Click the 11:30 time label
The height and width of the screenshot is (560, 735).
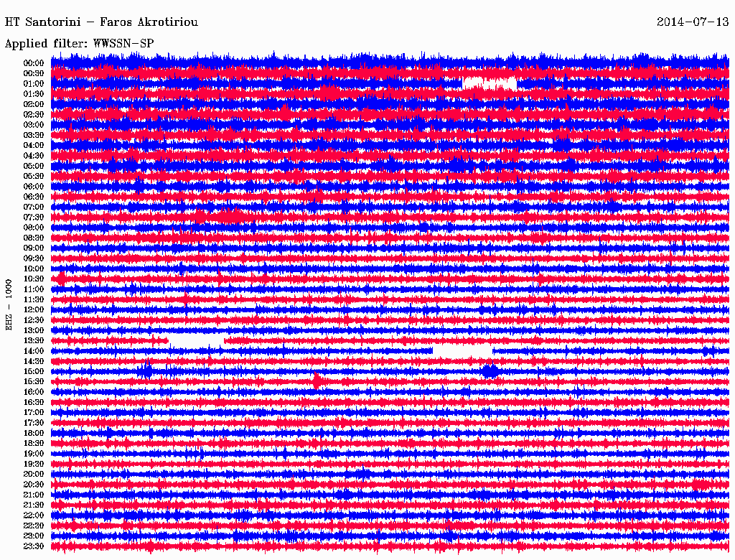33,299
